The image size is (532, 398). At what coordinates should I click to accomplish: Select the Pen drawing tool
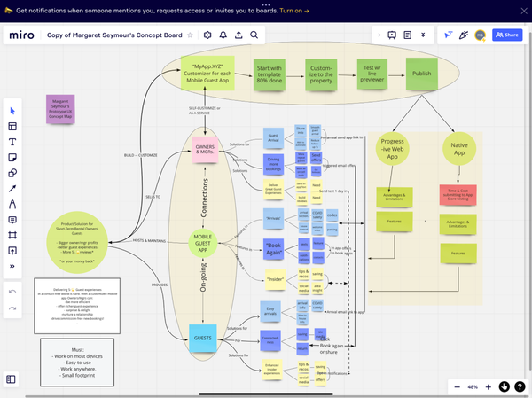pyautogui.click(x=12, y=204)
